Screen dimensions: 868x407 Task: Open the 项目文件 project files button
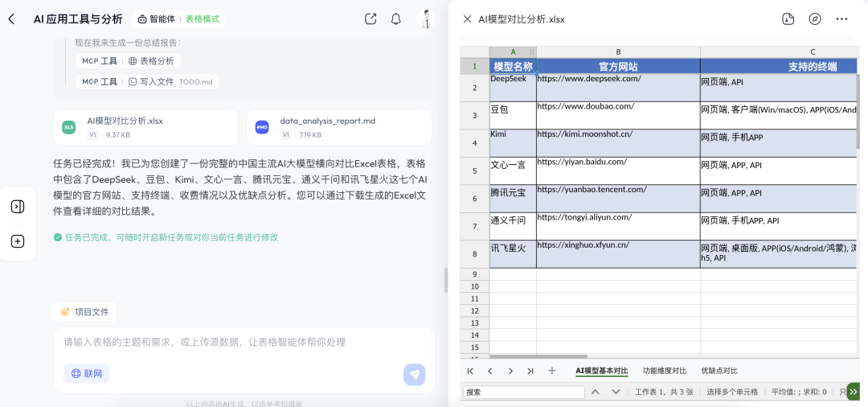pos(84,312)
